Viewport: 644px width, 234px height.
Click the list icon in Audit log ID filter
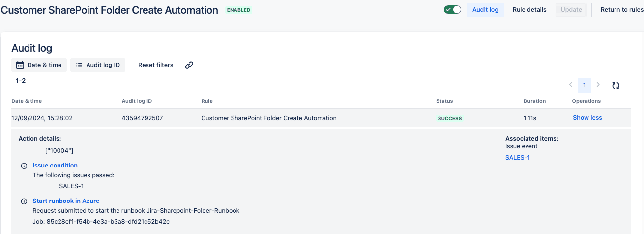79,65
